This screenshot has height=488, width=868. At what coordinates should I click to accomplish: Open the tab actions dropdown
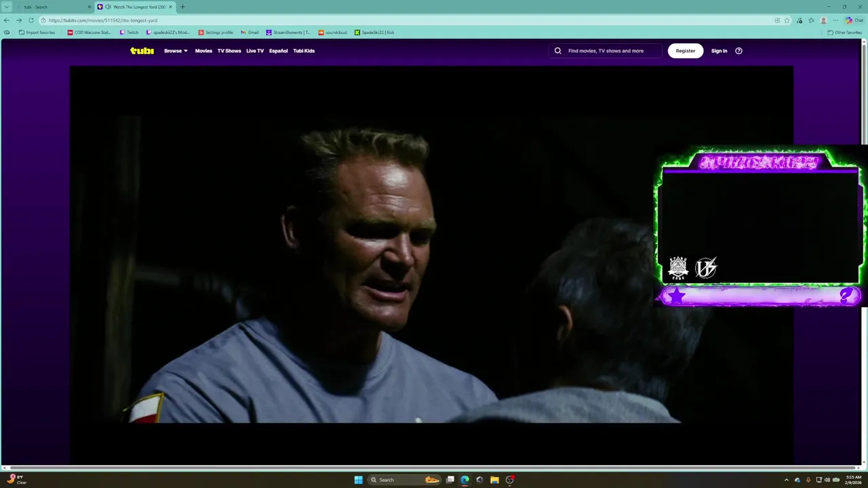click(7, 7)
